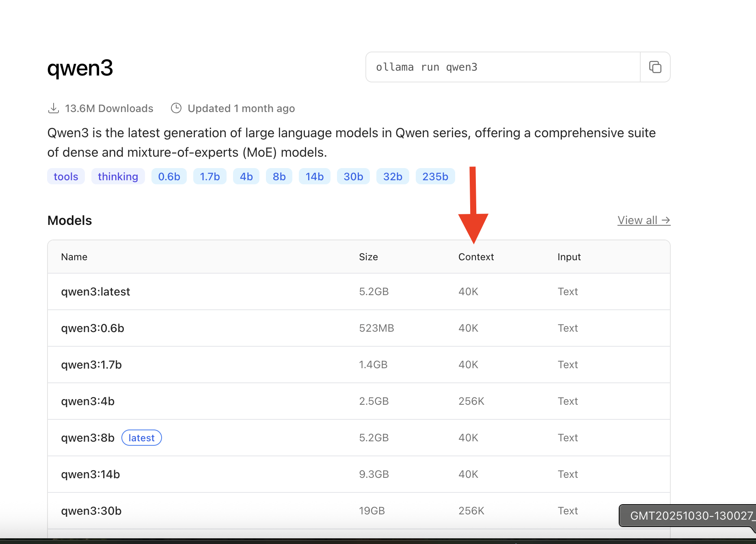Choose the 8b size tag
Screen dimensions: 756x544
[279, 177]
